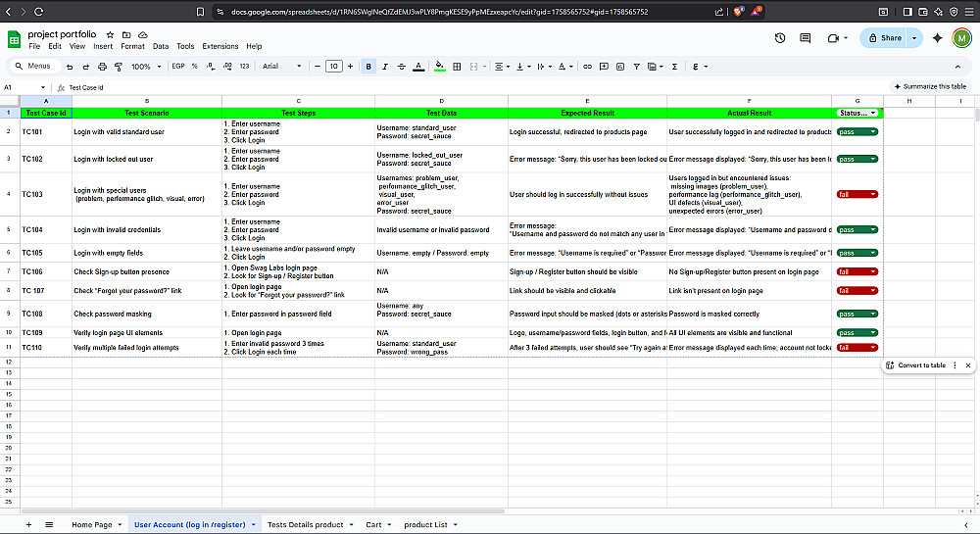Toggle bold formatting

click(x=368, y=67)
